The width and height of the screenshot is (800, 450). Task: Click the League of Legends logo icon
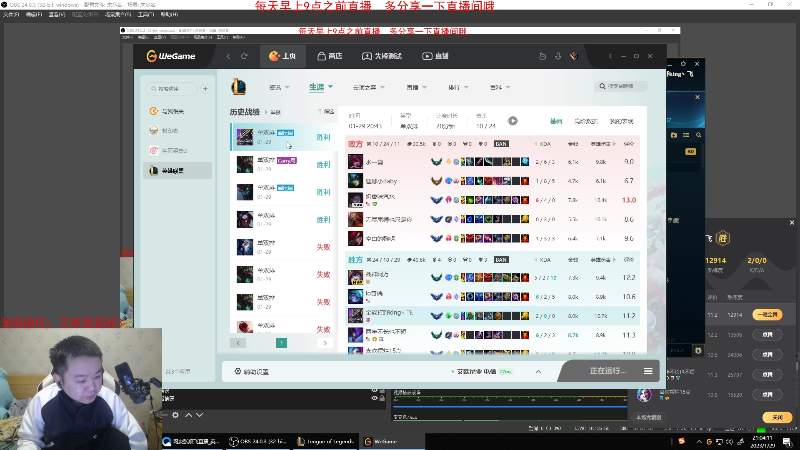pos(238,87)
